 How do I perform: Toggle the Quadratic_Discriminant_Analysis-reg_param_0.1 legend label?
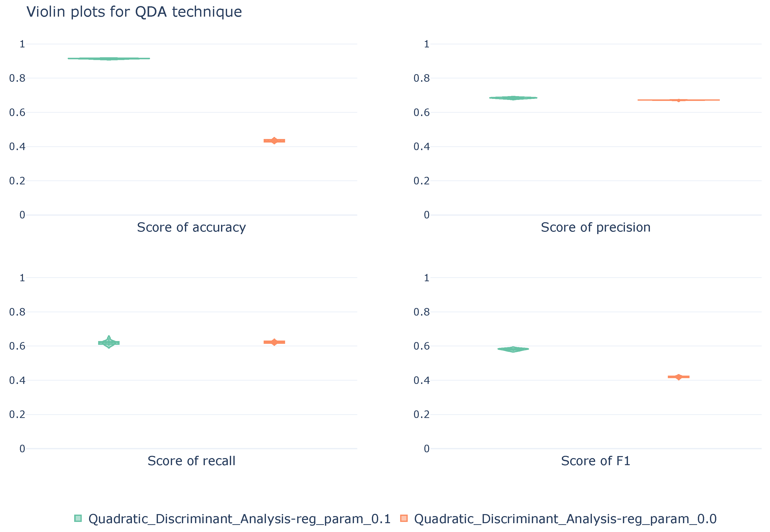(239, 519)
